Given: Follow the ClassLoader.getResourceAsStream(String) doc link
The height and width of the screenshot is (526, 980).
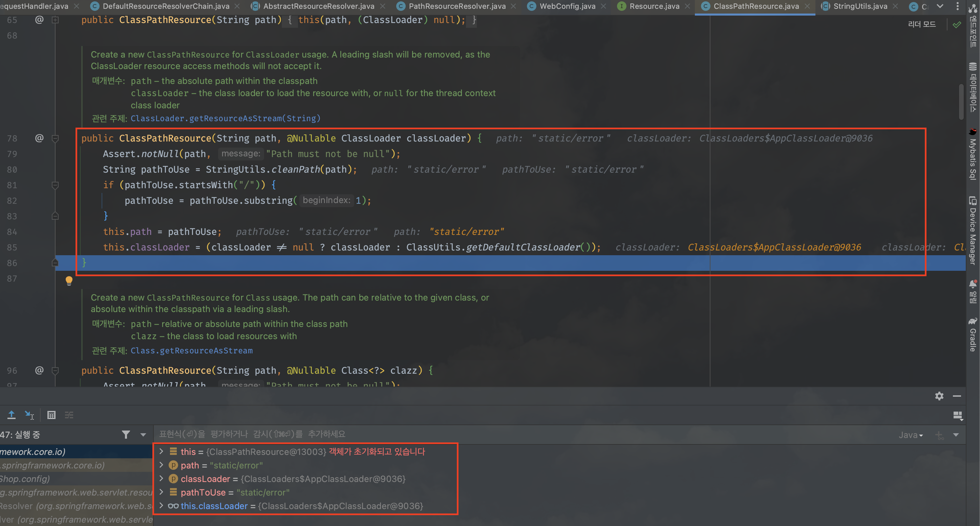Looking at the screenshot, I should tap(226, 118).
